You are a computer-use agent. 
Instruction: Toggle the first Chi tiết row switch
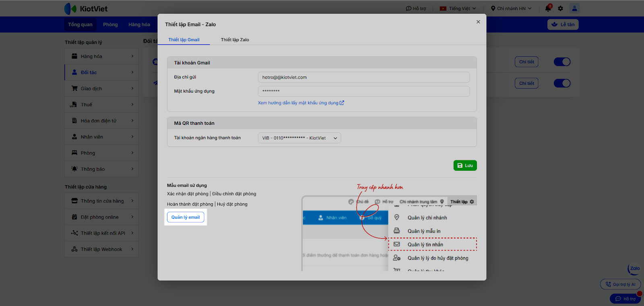pyautogui.click(x=562, y=62)
